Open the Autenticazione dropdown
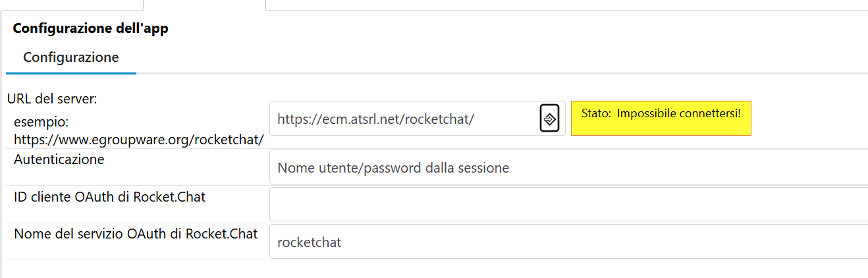This screenshot has width=868, height=278. [568, 168]
